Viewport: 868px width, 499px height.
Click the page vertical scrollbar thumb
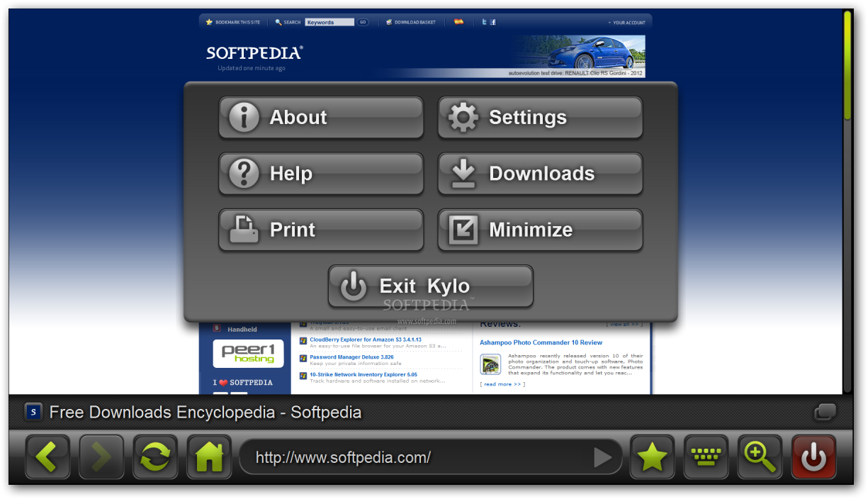847,65
